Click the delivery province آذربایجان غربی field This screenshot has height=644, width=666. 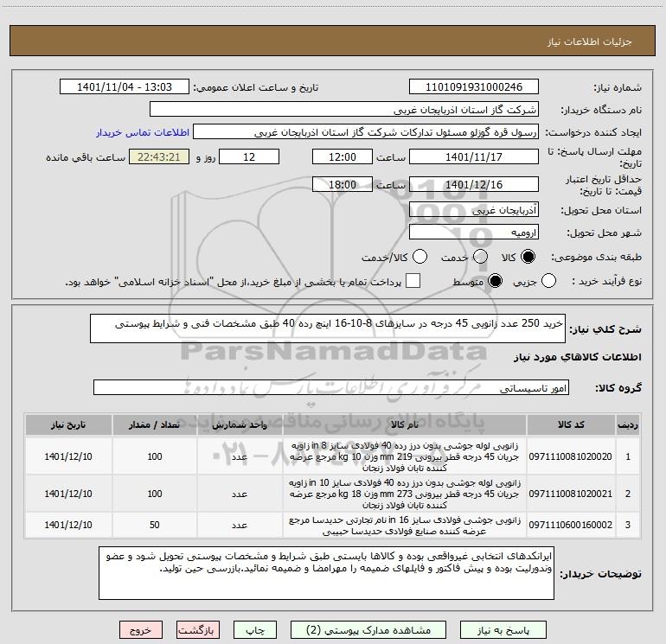(474, 210)
